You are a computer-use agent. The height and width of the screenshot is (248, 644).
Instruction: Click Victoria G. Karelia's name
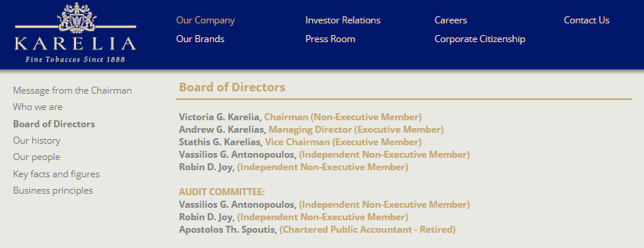220,117
